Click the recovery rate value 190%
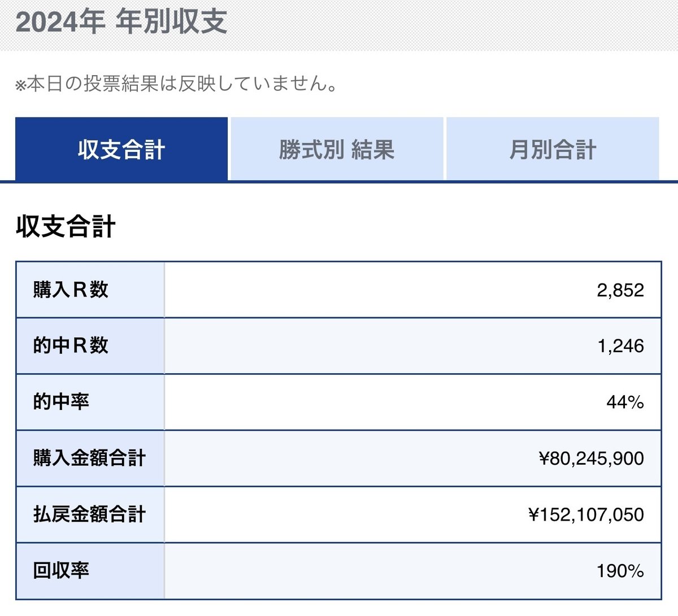This screenshot has width=678, height=616. [x=620, y=571]
